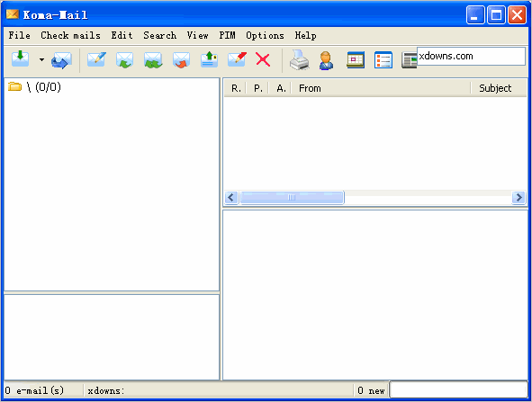532x402 pixels.
Task: Minimize the Koma-Mail window
Action: (475, 15)
